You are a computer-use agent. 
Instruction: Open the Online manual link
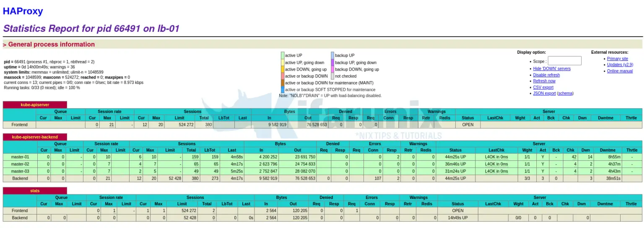620,71
